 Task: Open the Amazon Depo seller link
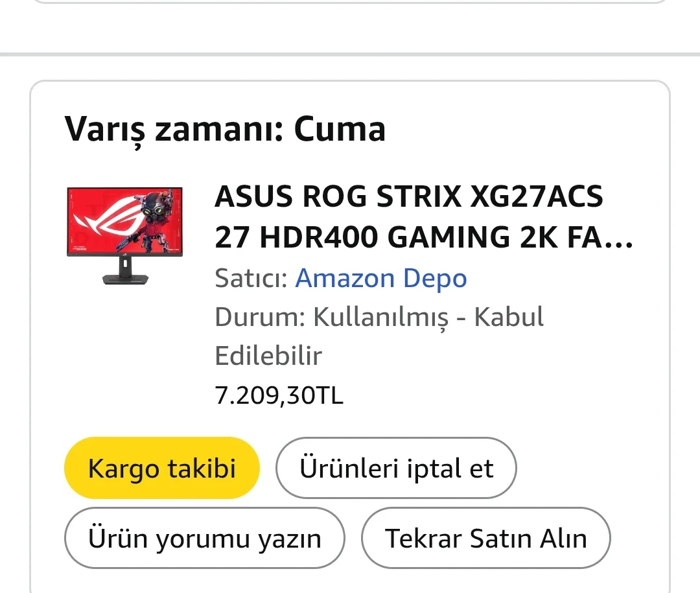pos(381,279)
